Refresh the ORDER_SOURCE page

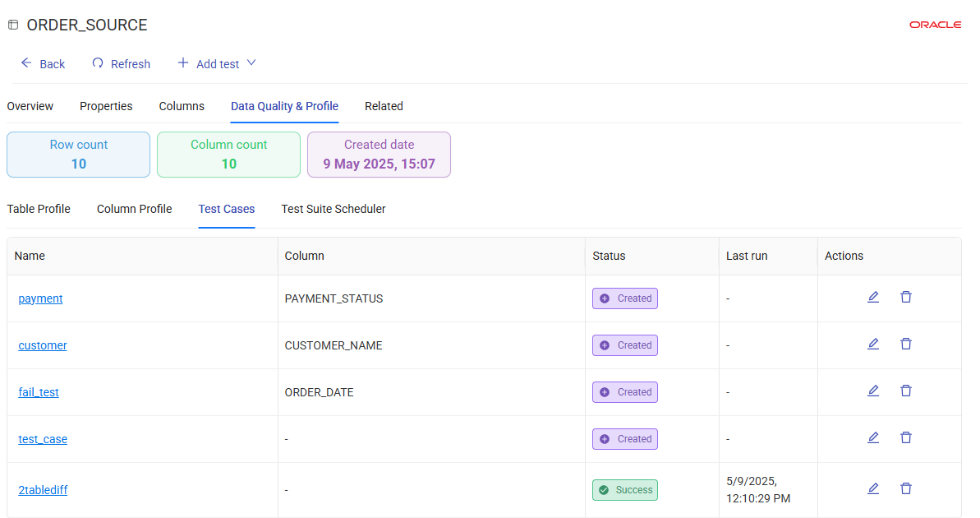121,64
